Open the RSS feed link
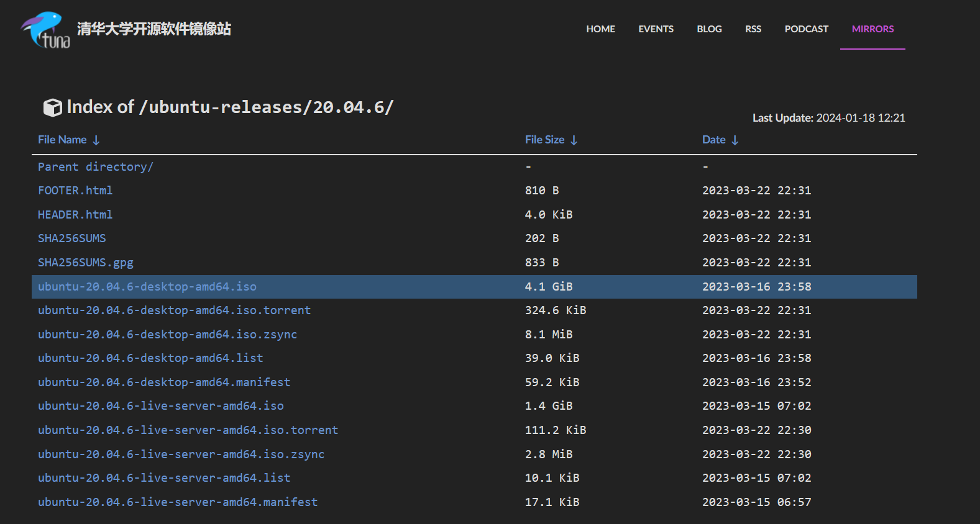Image resolution: width=980 pixels, height=524 pixels. click(x=753, y=29)
